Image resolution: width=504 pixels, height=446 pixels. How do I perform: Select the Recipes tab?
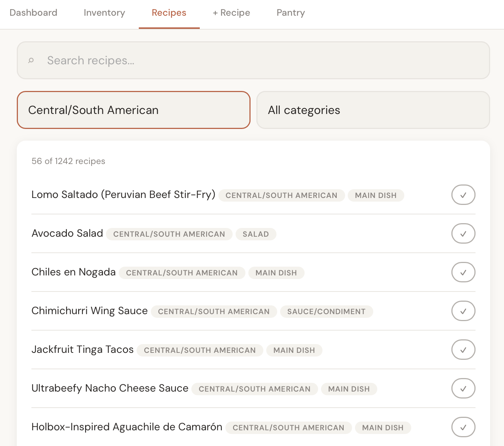pos(169,13)
